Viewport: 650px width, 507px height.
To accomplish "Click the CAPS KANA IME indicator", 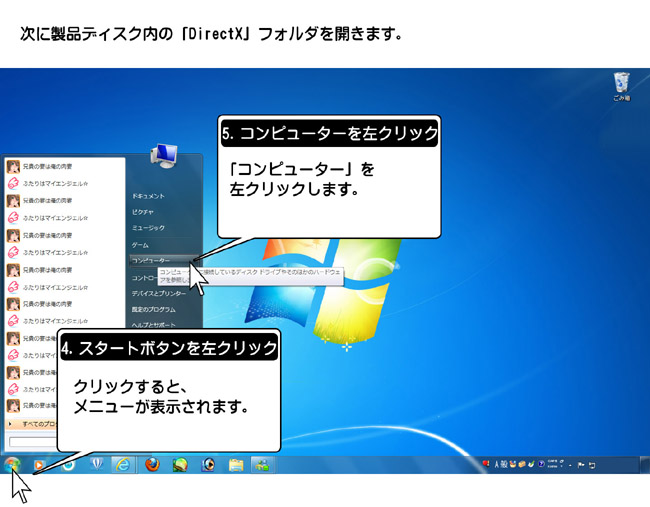I will pos(553,464).
